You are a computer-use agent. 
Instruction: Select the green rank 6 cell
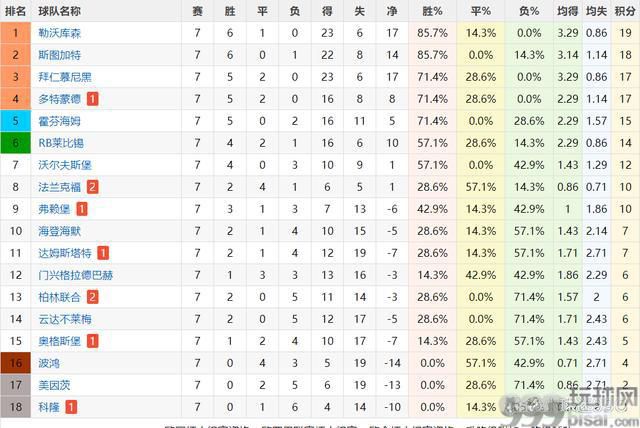coord(16,143)
